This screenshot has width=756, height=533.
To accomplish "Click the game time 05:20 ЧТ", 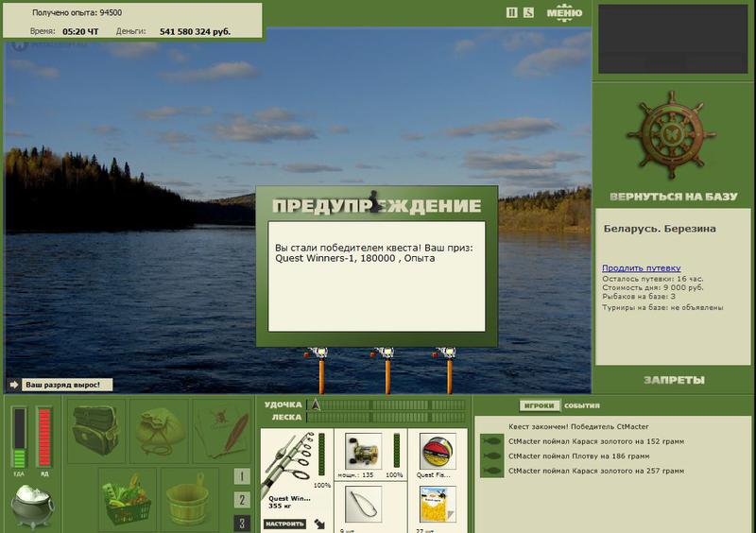I will 80,32.
